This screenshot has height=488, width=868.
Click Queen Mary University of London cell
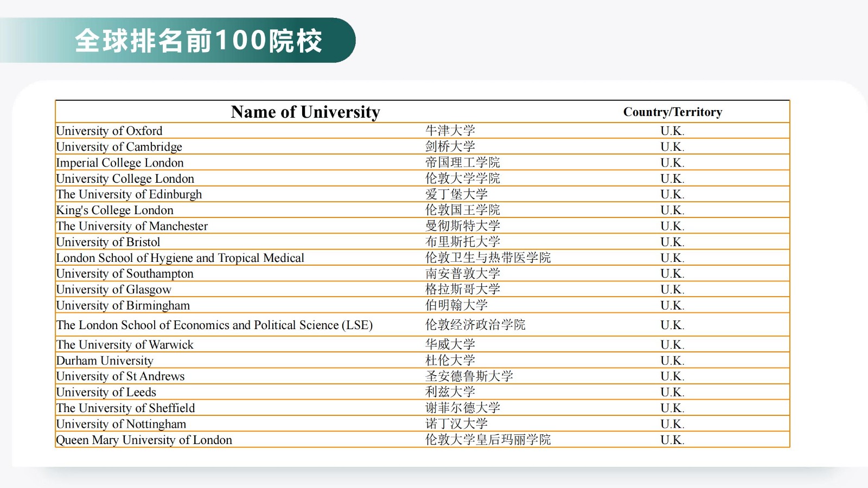(144, 440)
